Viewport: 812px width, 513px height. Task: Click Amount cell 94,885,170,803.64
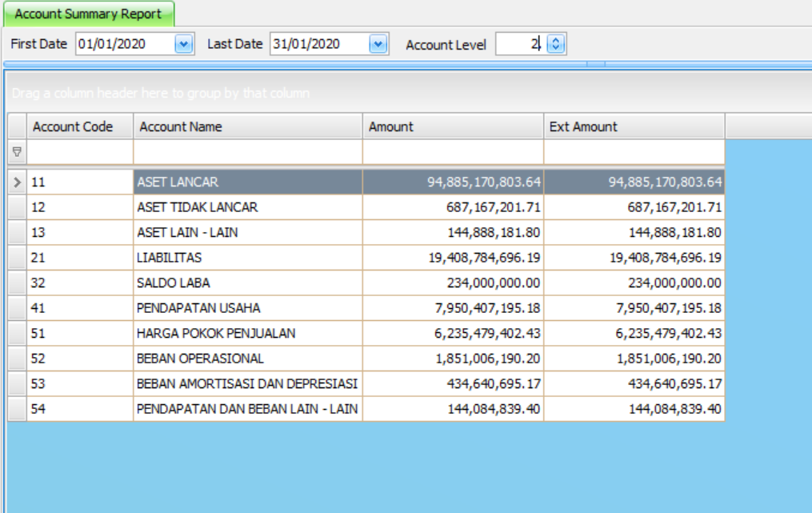pyautogui.click(x=453, y=182)
